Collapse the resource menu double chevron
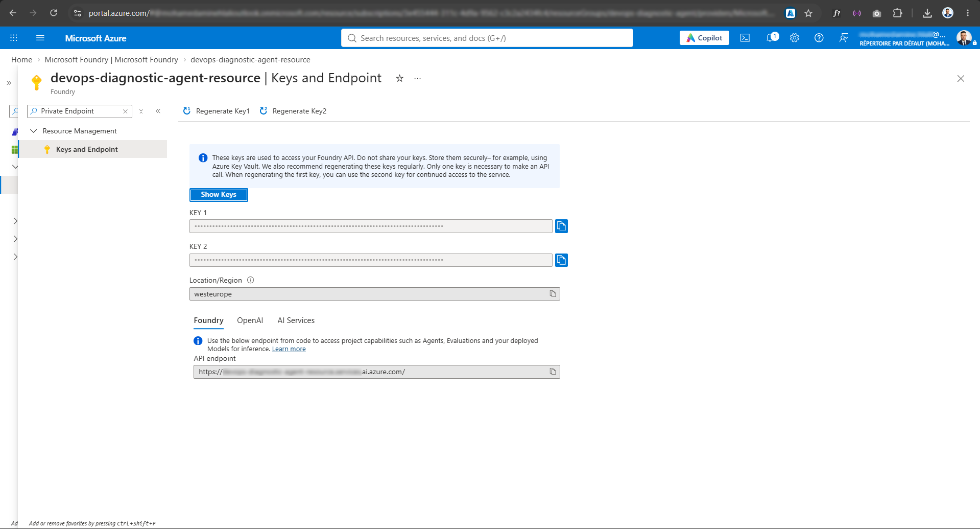Image resolution: width=980 pixels, height=529 pixels. pos(158,111)
